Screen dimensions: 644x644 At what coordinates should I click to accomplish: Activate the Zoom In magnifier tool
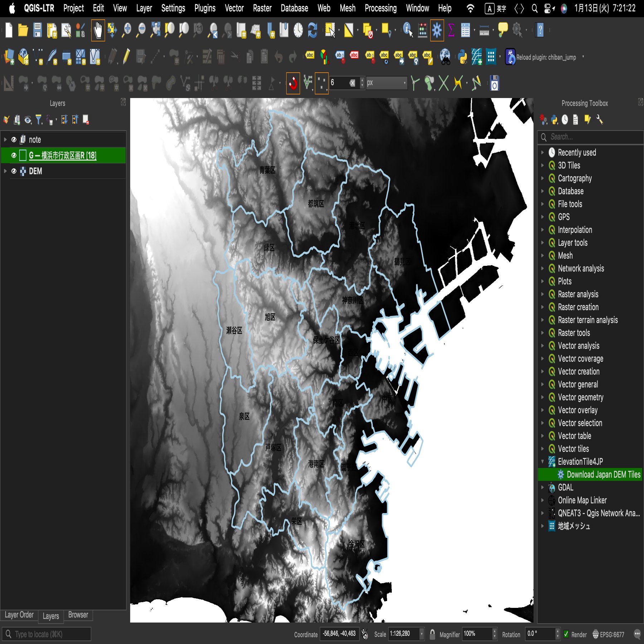[x=126, y=30]
